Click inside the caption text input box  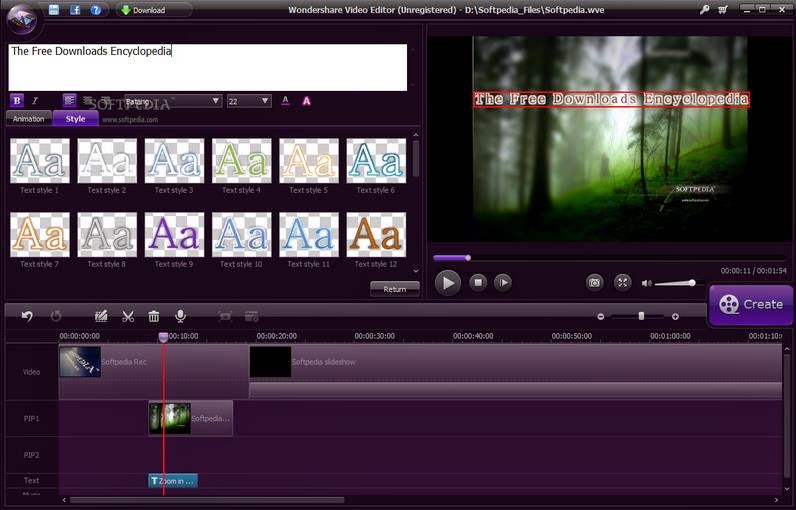pyautogui.click(x=208, y=67)
